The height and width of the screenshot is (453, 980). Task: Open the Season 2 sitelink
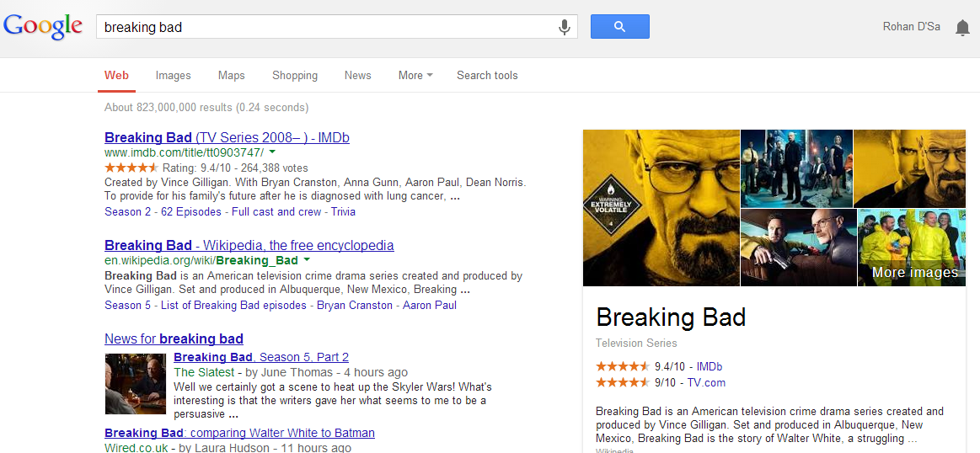(127, 212)
